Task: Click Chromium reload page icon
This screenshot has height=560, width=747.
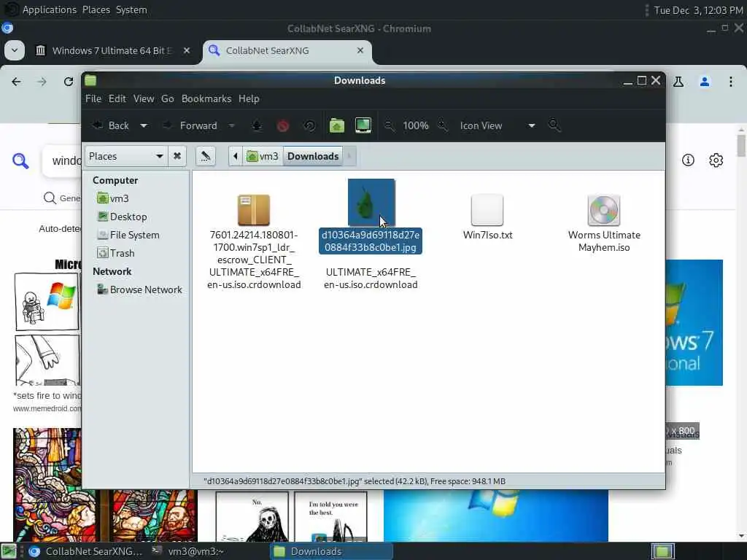Action: (69, 82)
